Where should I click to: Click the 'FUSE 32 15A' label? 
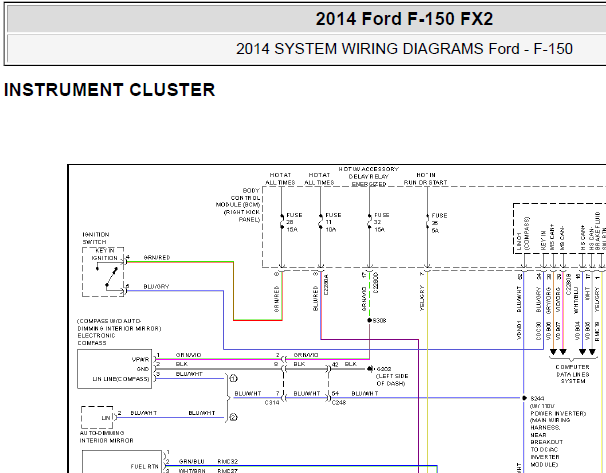click(381, 222)
